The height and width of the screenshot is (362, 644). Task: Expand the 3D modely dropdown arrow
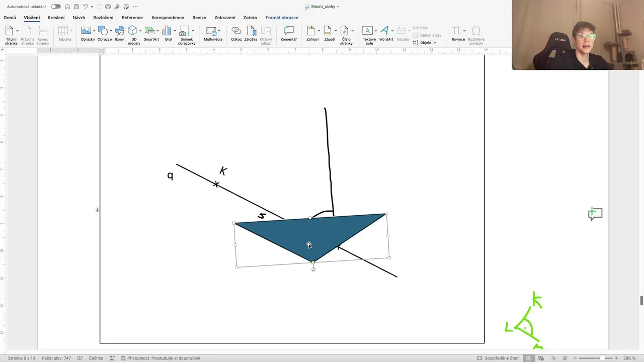coord(140,31)
